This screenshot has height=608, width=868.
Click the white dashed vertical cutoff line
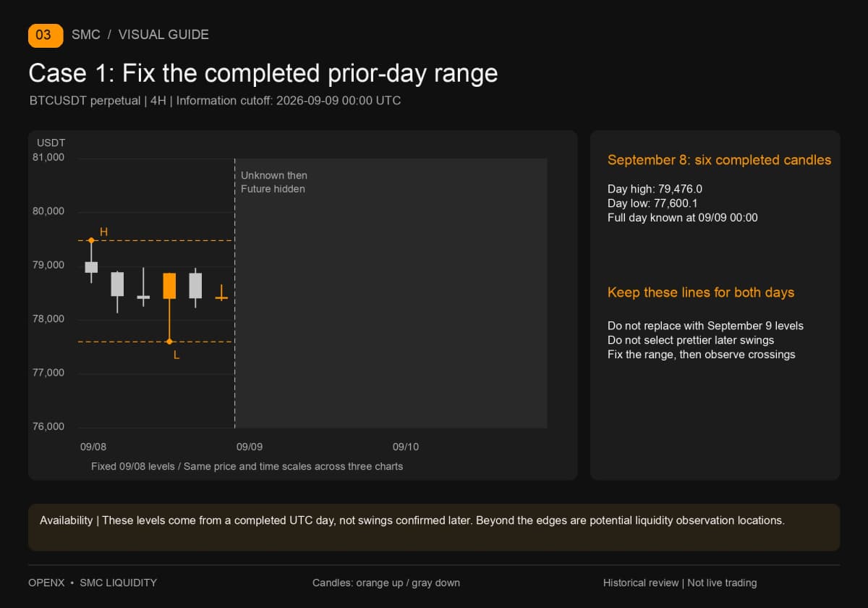point(234,293)
